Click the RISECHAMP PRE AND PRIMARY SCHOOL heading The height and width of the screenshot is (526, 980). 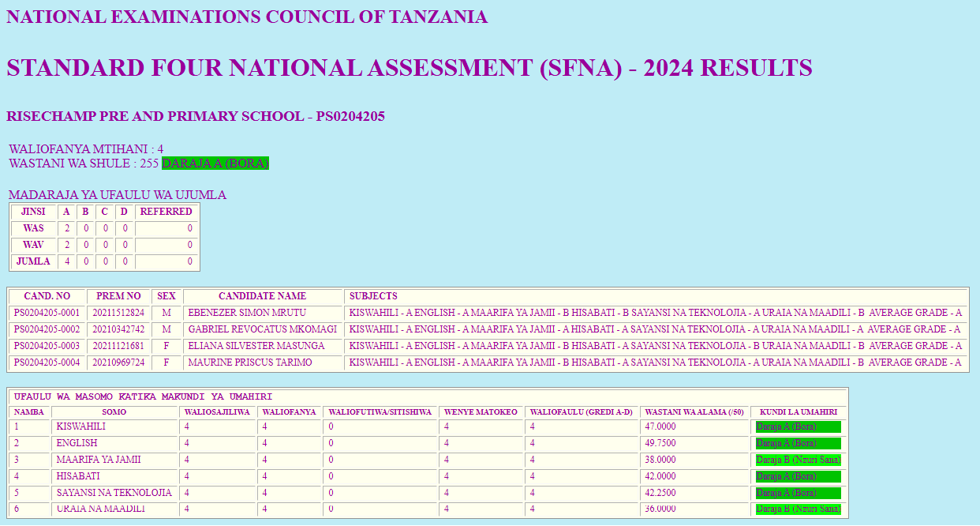click(196, 117)
